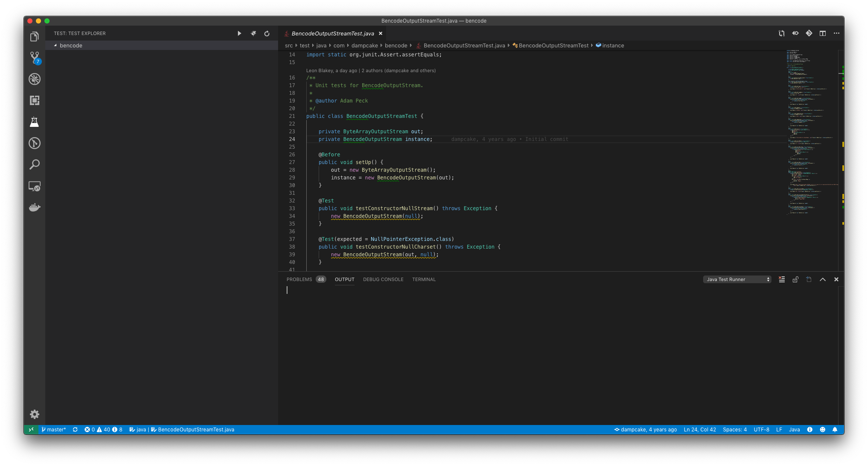Change indentation via Spaces: 4
The image size is (868, 466).
tap(735, 430)
